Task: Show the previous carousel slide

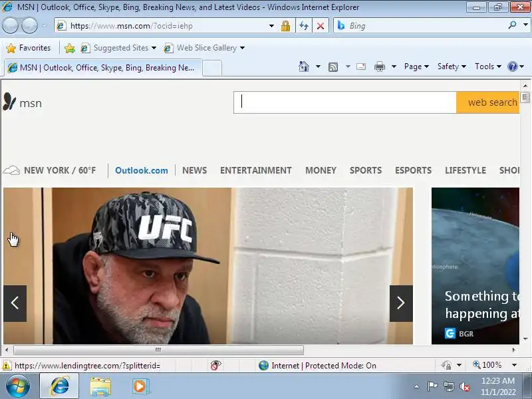Action: coord(15,303)
